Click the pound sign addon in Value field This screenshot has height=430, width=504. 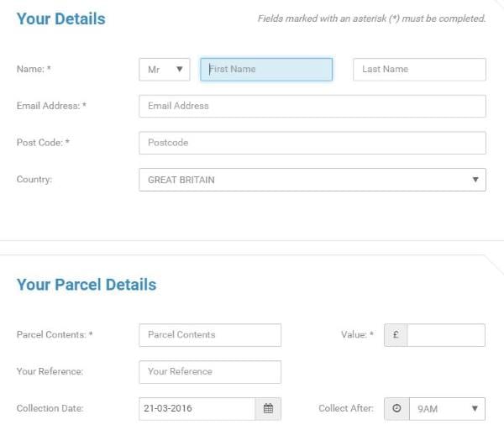pyautogui.click(x=396, y=335)
